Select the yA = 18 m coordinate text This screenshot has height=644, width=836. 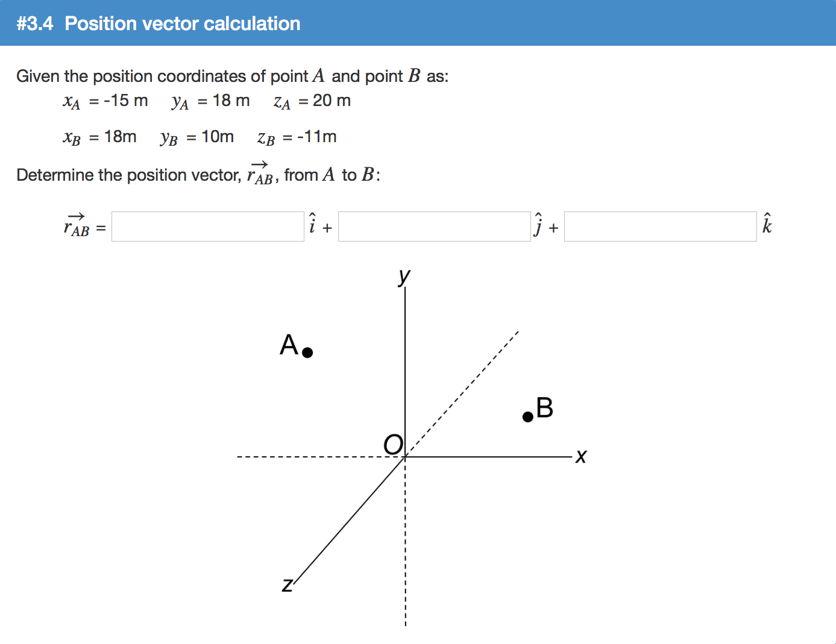click(x=210, y=101)
